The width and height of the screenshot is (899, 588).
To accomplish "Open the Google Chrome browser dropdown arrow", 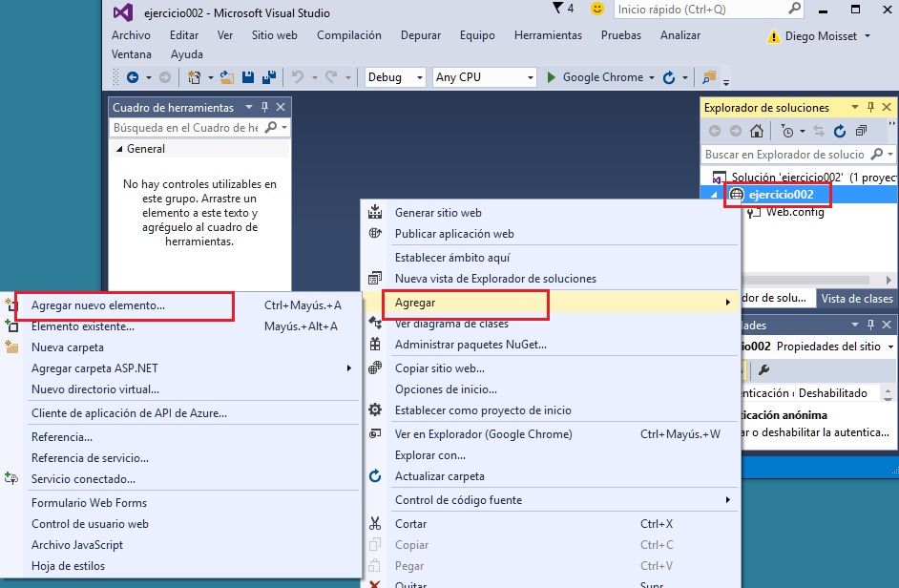I will tap(652, 77).
